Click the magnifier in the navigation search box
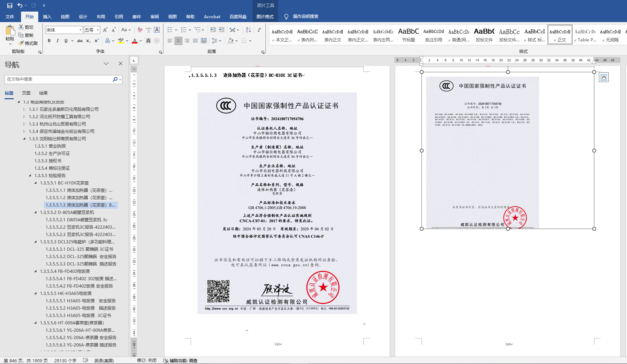Image resolution: width=627 pixels, height=364 pixels. (x=115, y=79)
